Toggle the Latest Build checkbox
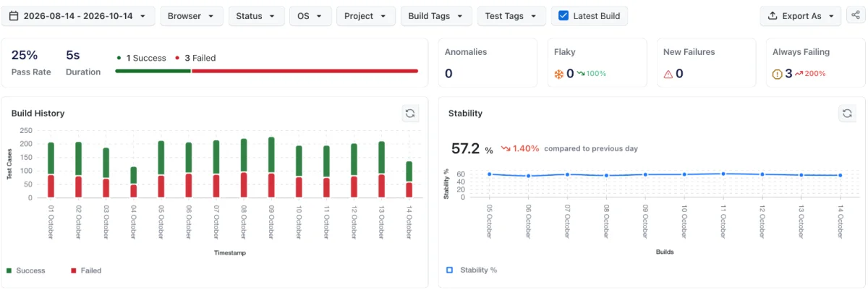This screenshot has width=868, height=290. point(563,16)
